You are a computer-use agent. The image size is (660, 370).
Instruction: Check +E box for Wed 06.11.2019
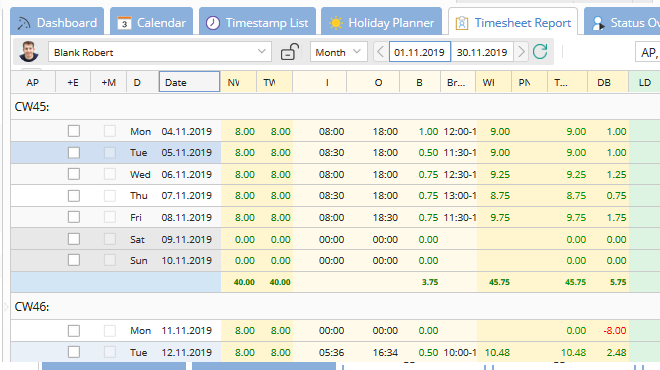click(x=74, y=174)
